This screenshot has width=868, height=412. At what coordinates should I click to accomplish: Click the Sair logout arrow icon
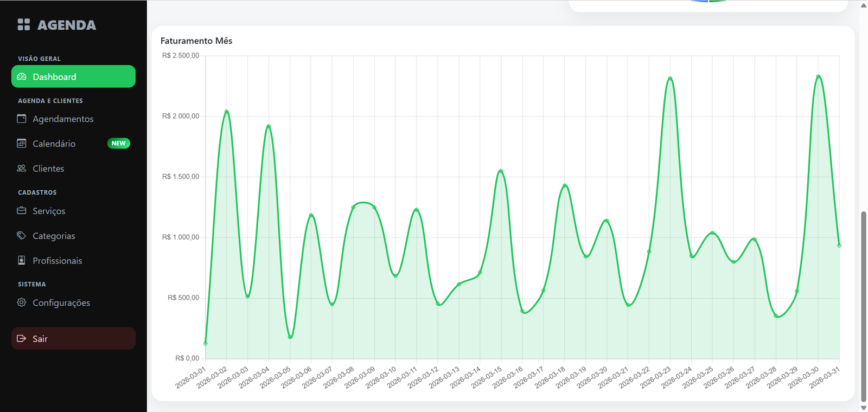tap(22, 339)
